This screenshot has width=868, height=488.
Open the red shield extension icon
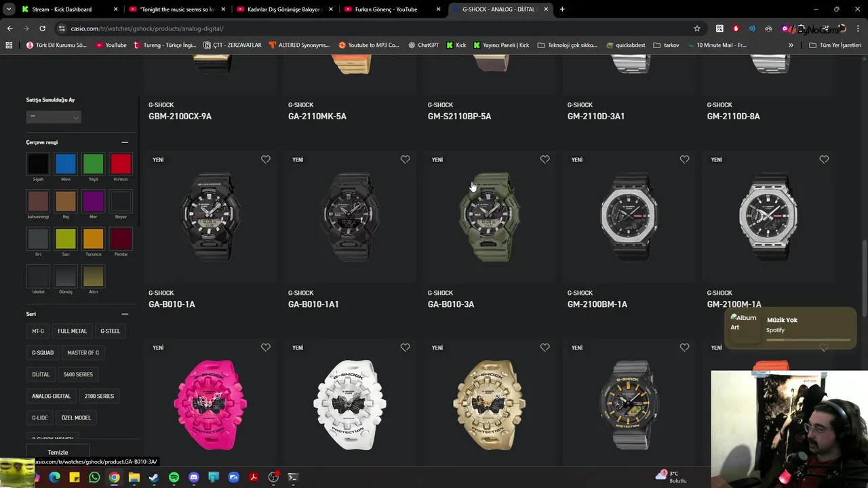pyautogui.click(x=736, y=28)
